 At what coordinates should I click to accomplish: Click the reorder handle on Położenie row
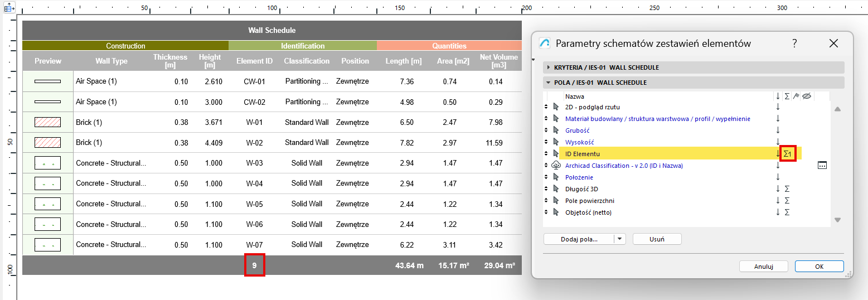[546, 177]
